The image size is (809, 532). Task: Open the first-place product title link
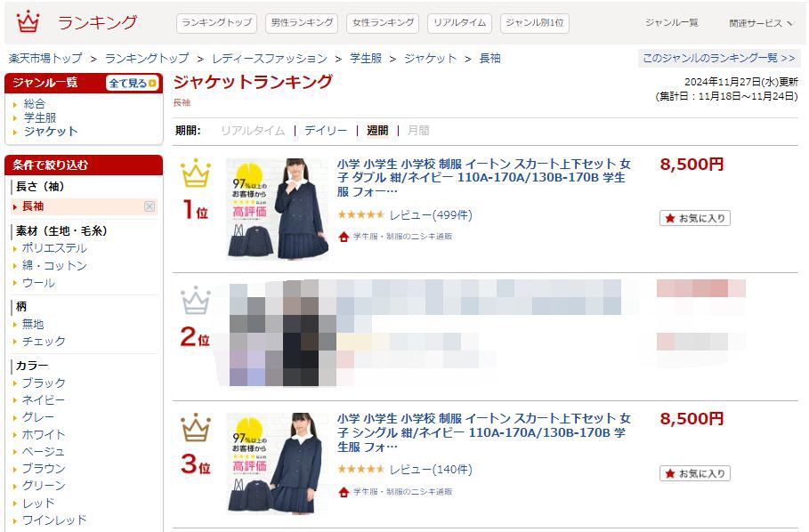pos(484,178)
